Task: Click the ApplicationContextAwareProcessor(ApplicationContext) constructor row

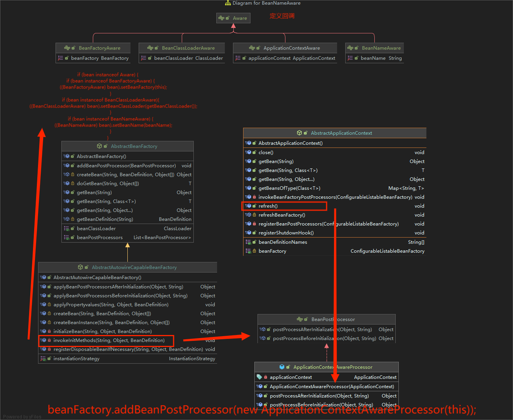Action: 326,386
